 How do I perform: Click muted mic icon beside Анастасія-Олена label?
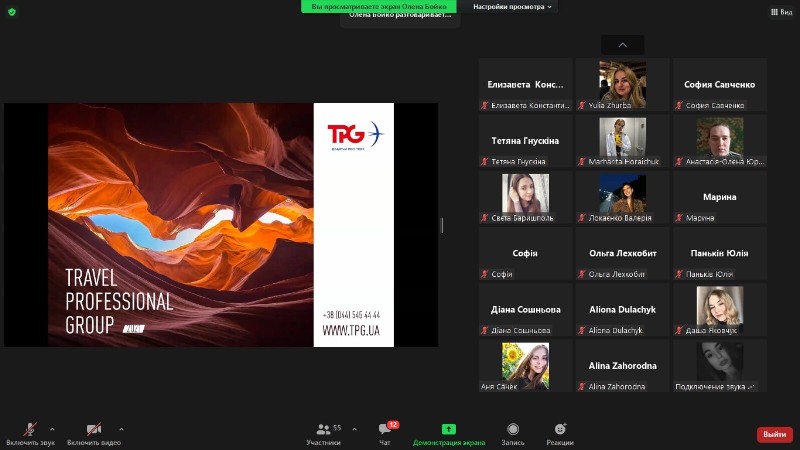679,161
